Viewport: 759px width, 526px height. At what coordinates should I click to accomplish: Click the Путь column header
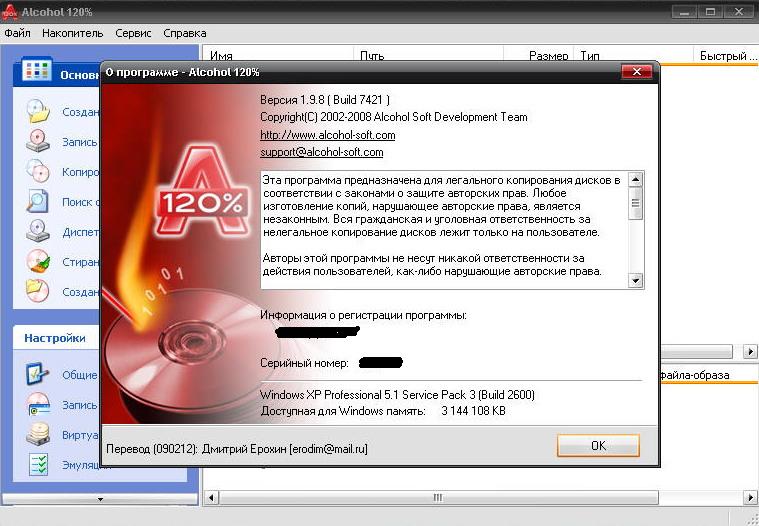428,56
